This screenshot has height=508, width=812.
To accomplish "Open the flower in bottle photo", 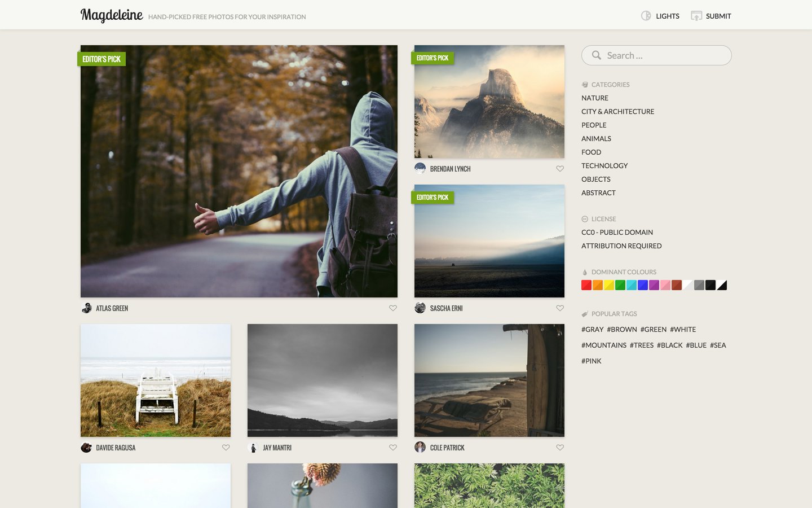I will [x=323, y=486].
